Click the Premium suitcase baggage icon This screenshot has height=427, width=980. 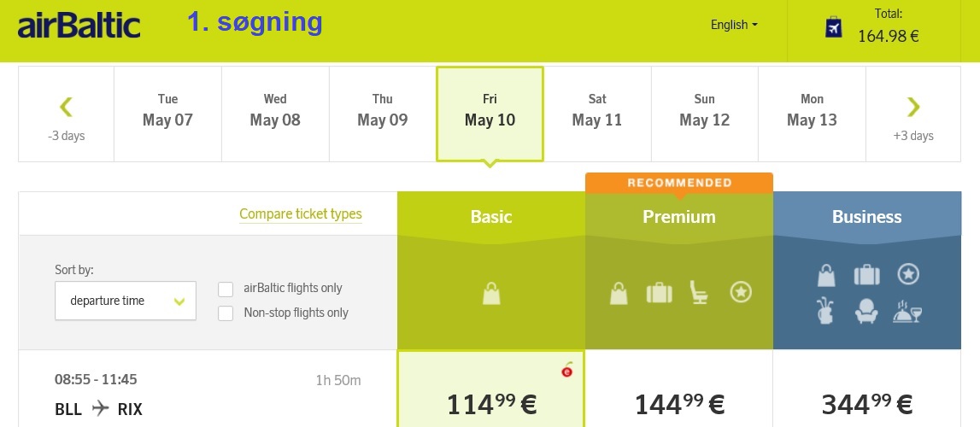tap(660, 292)
